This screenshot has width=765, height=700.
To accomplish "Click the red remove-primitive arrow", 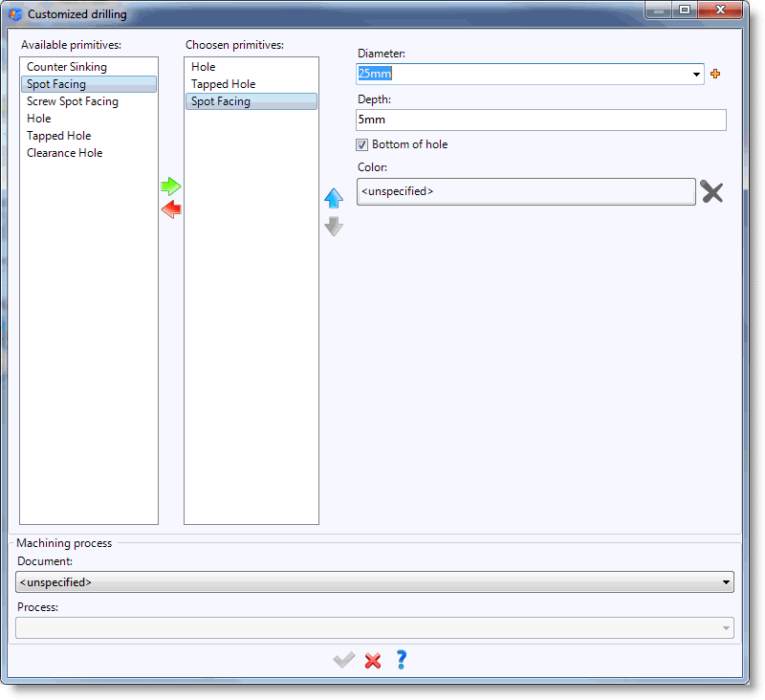I will 171,209.
